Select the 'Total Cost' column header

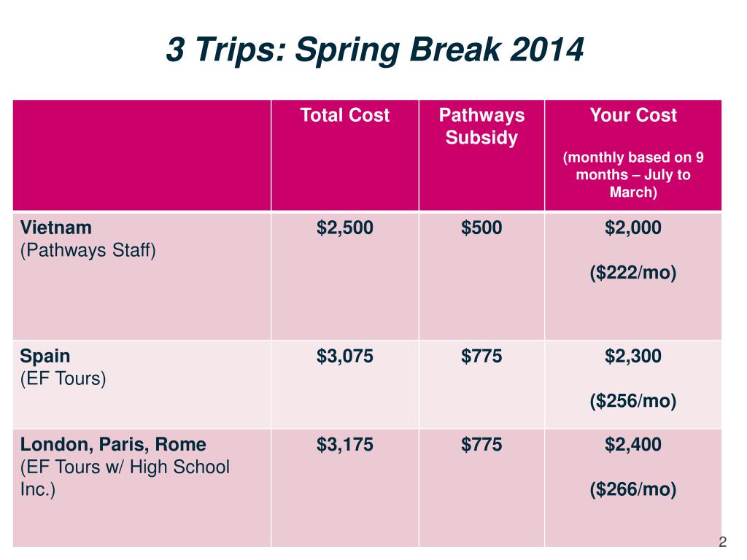coord(345,114)
